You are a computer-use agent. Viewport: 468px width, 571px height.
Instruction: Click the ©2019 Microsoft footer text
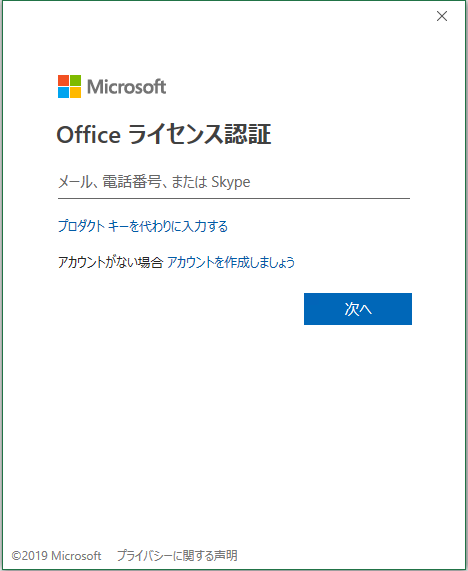point(56,556)
